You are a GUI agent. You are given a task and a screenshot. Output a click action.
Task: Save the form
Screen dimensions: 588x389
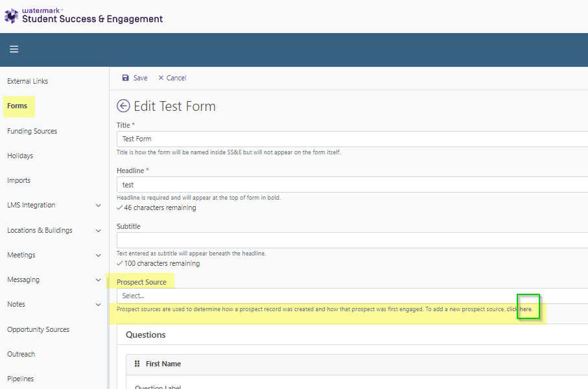point(135,78)
